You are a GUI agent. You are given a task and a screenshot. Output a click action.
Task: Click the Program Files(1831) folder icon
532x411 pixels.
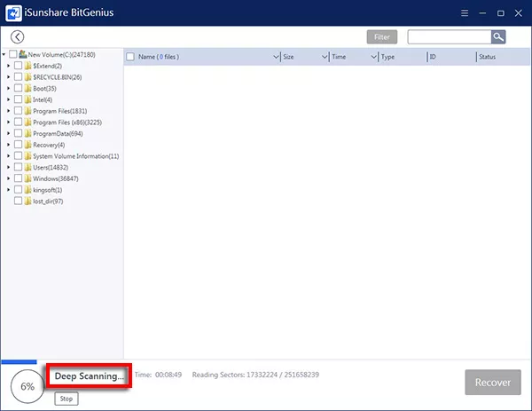tap(28, 111)
